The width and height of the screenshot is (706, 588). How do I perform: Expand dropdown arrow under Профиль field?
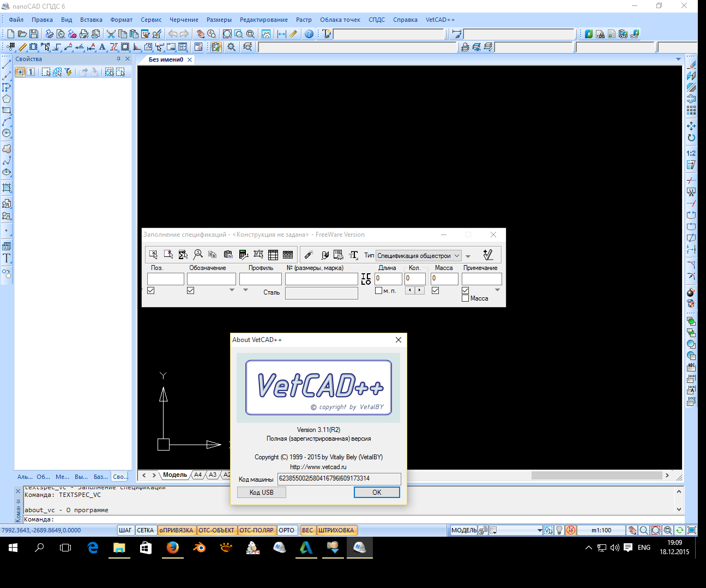click(245, 290)
